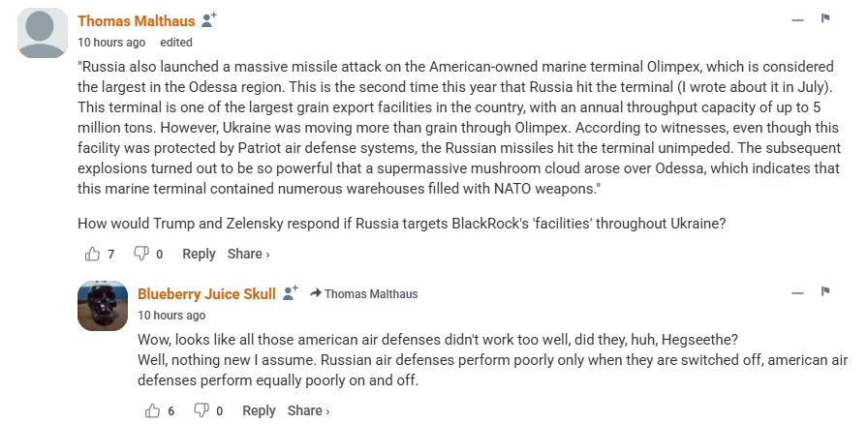
Task: Flag Thomas Malthaus's comment
Action: coord(826,19)
